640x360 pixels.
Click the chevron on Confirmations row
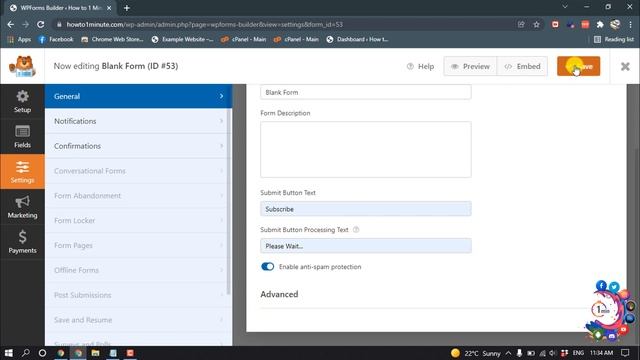pyautogui.click(x=221, y=146)
